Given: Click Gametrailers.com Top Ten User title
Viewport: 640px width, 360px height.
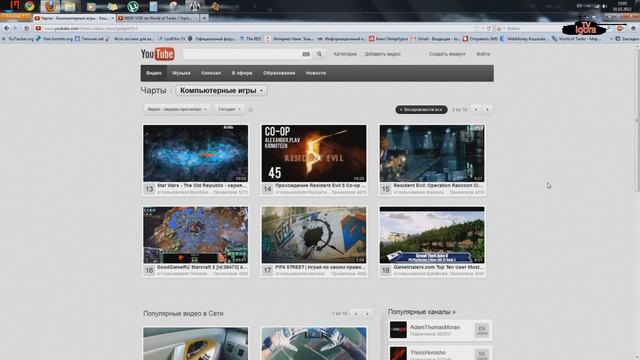Looking at the screenshot, I should 439,267.
